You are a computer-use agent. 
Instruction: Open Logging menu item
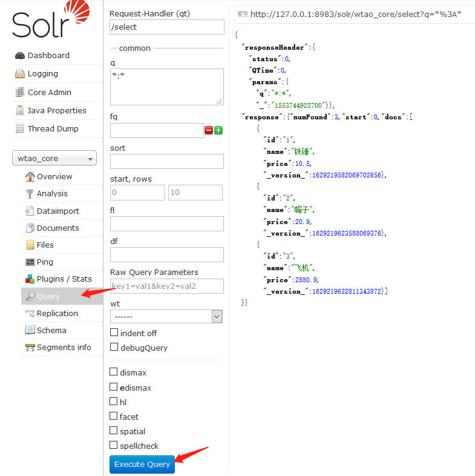tap(43, 74)
